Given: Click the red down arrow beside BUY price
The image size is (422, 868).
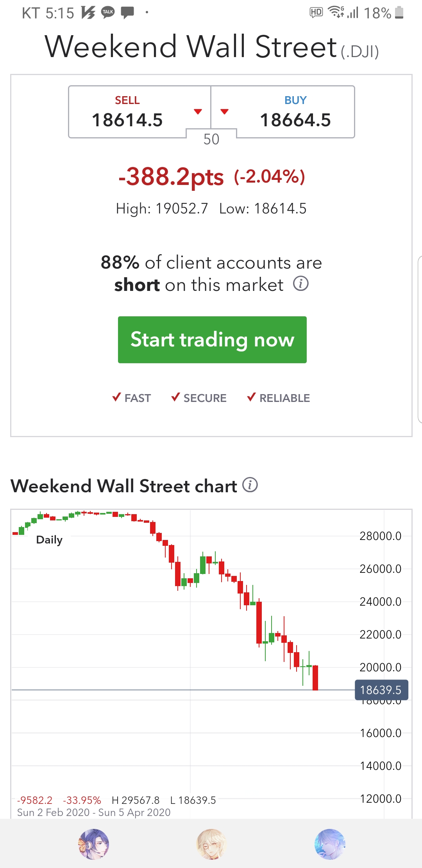Looking at the screenshot, I should 224,112.
